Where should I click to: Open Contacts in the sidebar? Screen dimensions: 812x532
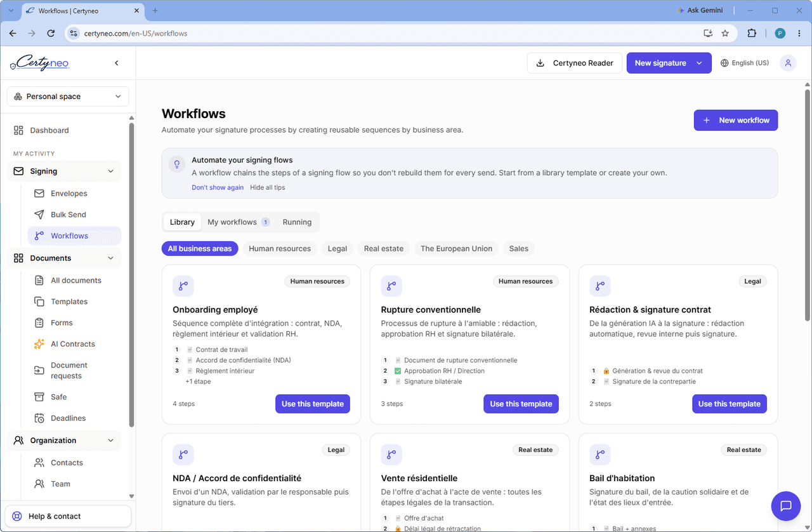(74, 463)
